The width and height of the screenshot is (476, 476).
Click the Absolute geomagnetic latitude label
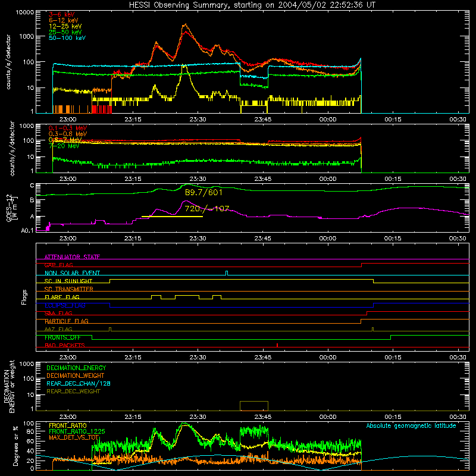pyautogui.click(x=411, y=425)
